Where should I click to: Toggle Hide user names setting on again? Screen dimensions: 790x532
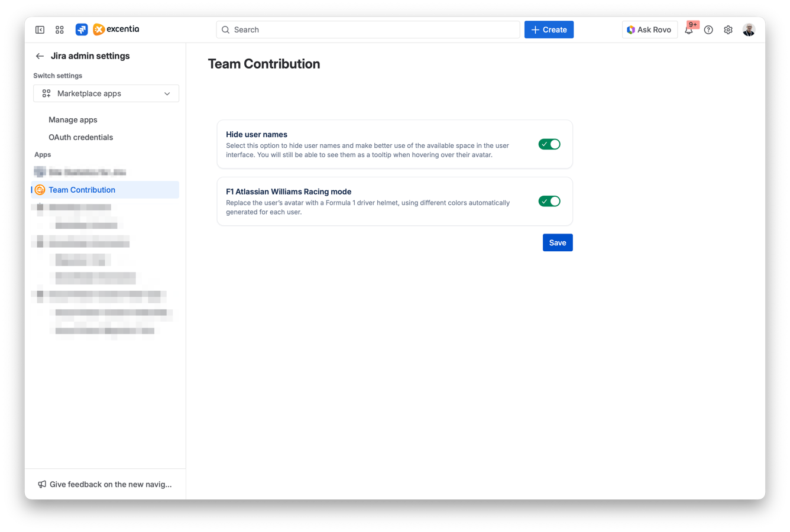(549, 144)
